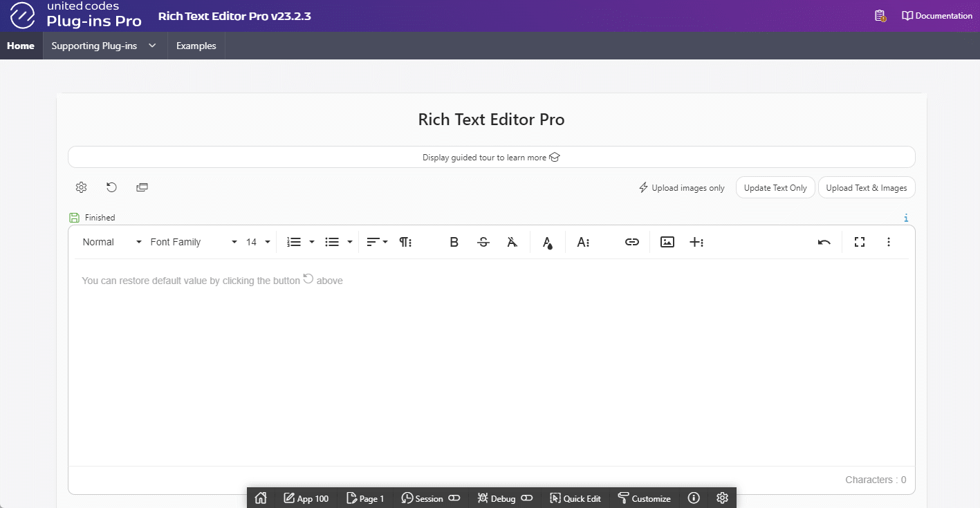Screen dimensions: 980x508
Task: Click the Upload Text & Images button
Action: coord(867,188)
